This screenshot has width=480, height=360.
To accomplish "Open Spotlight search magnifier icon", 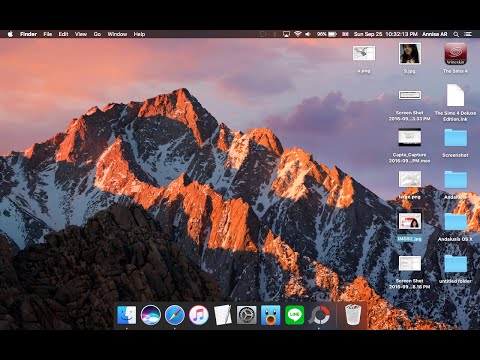I will tap(456, 34).
